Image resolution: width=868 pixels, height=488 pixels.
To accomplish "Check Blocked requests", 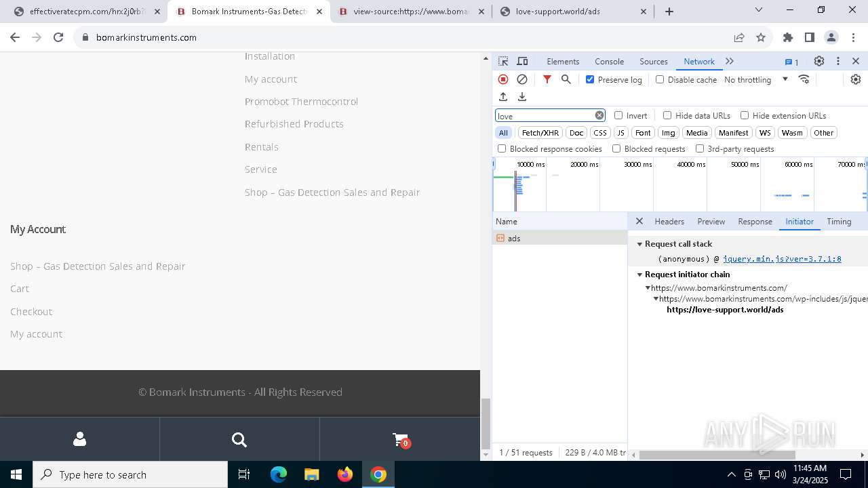I will coord(616,148).
